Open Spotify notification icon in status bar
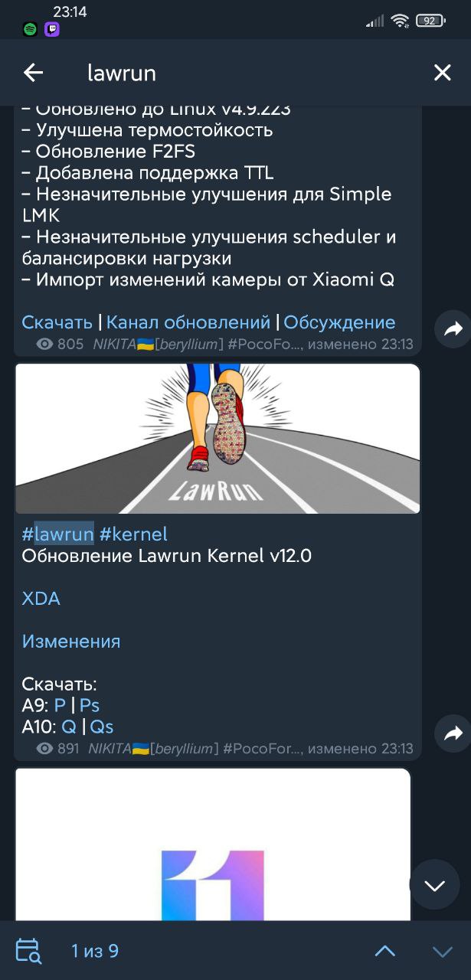The image size is (471, 980). 30,30
